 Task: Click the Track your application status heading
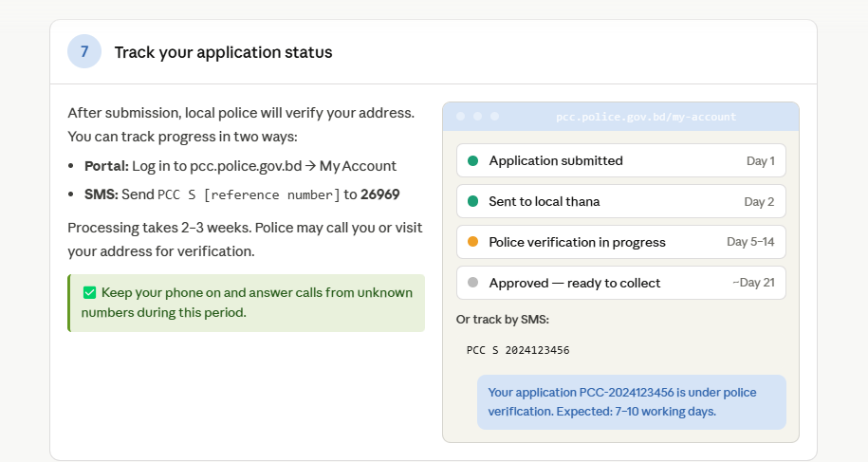[223, 52]
